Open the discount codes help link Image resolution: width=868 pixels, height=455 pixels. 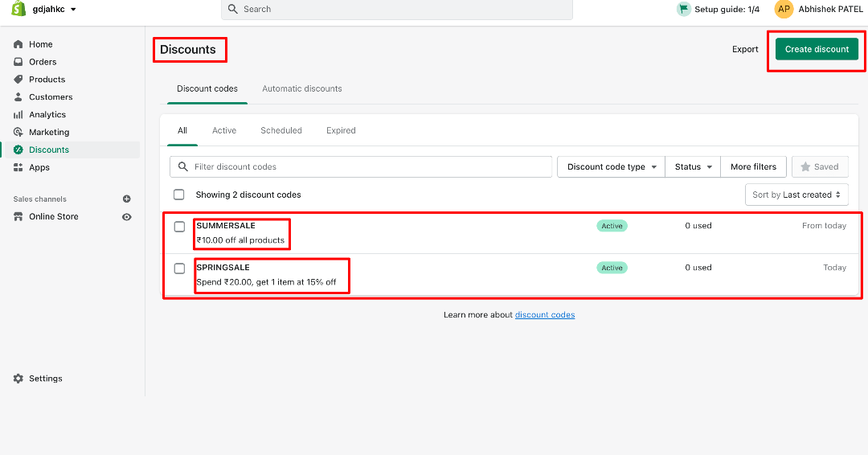[x=545, y=315]
